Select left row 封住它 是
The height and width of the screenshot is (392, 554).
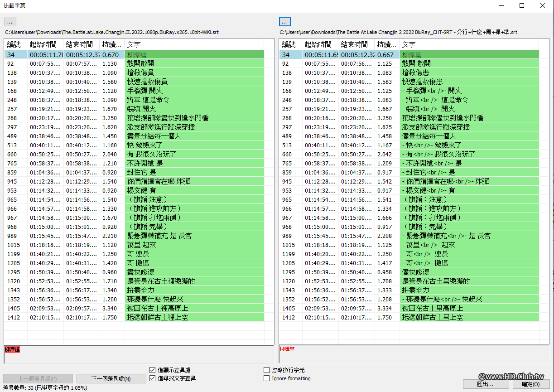pyautogui.click(x=134, y=172)
